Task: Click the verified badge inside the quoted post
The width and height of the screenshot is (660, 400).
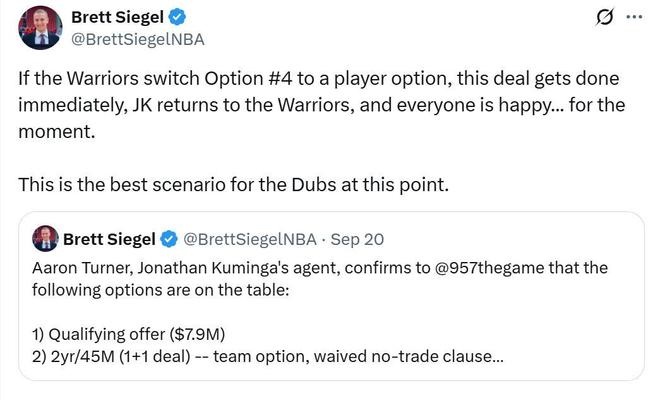Action: [x=170, y=239]
